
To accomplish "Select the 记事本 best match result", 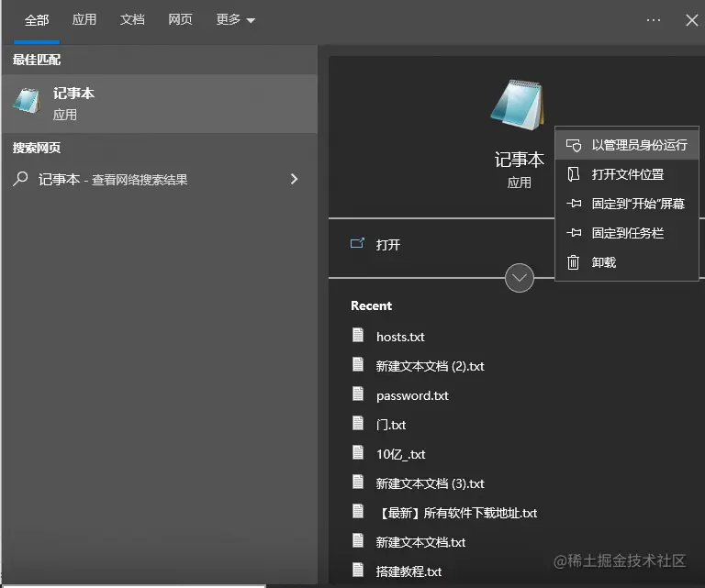I will pos(160,104).
